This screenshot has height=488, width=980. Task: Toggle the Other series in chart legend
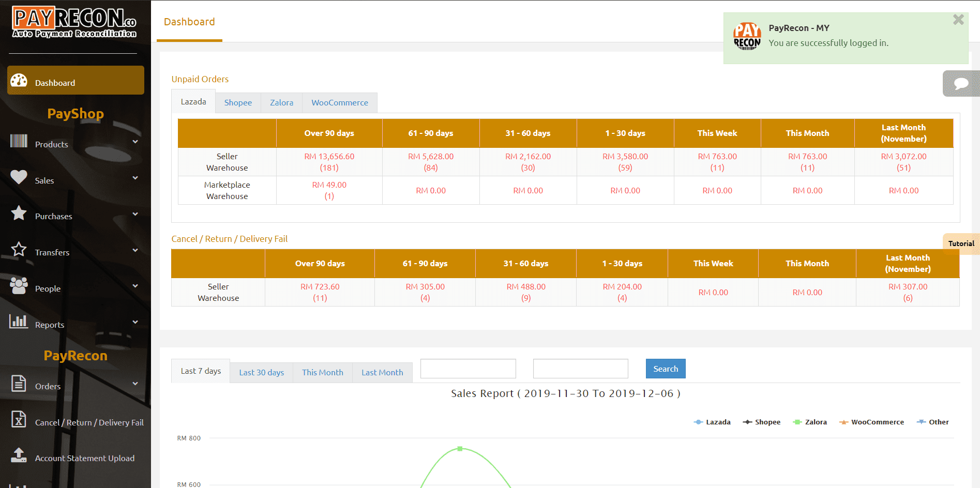pos(933,422)
